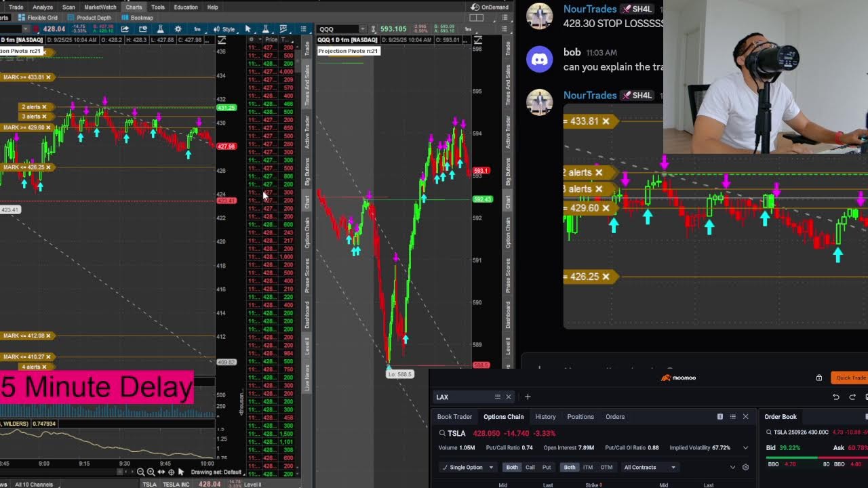Click the NourTrades username on the 428.30 message

(x=590, y=9)
